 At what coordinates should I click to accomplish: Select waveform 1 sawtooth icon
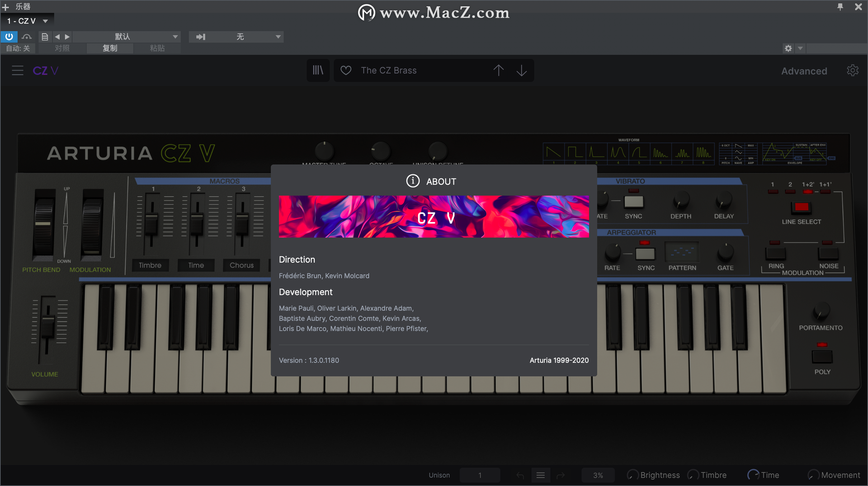click(x=553, y=152)
